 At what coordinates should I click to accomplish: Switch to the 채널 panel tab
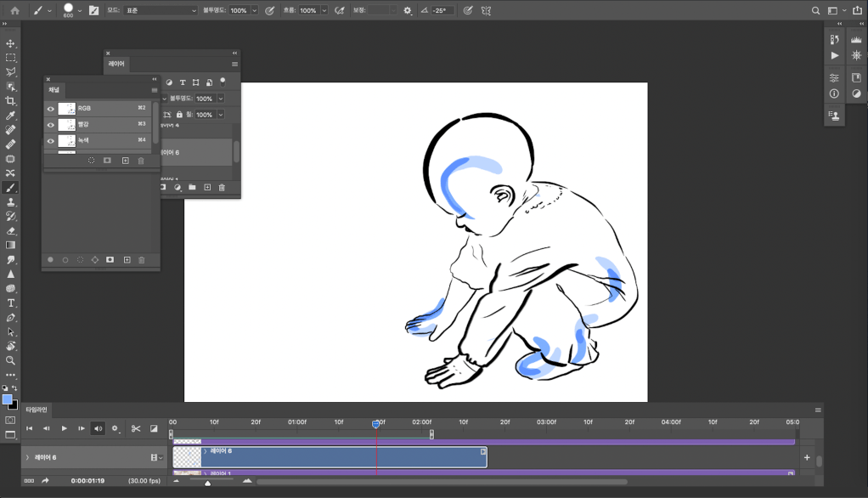tap(54, 90)
